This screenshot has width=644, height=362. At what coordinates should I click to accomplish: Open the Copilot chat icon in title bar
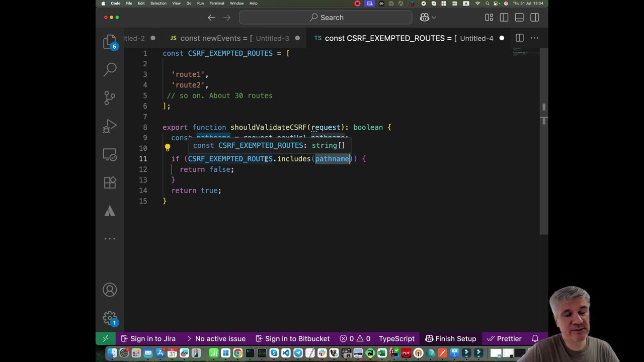pos(424,18)
